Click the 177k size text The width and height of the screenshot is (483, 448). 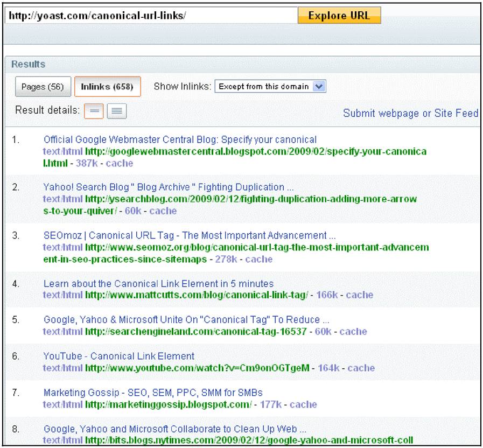tap(271, 404)
